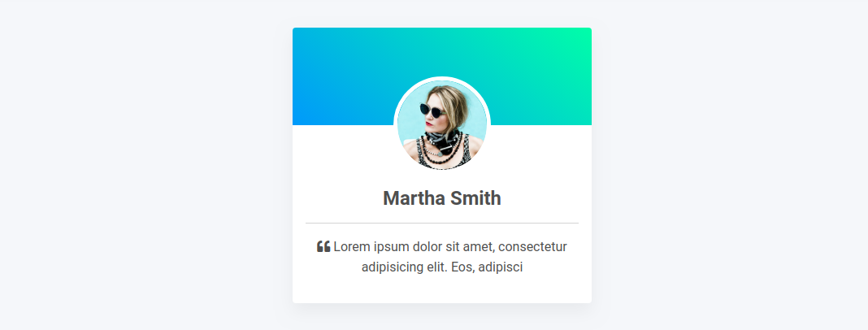The image size is (868, 330).
Task: Click the opening quote mark icon
Action: pyautogui.click(x=323, y=246)
